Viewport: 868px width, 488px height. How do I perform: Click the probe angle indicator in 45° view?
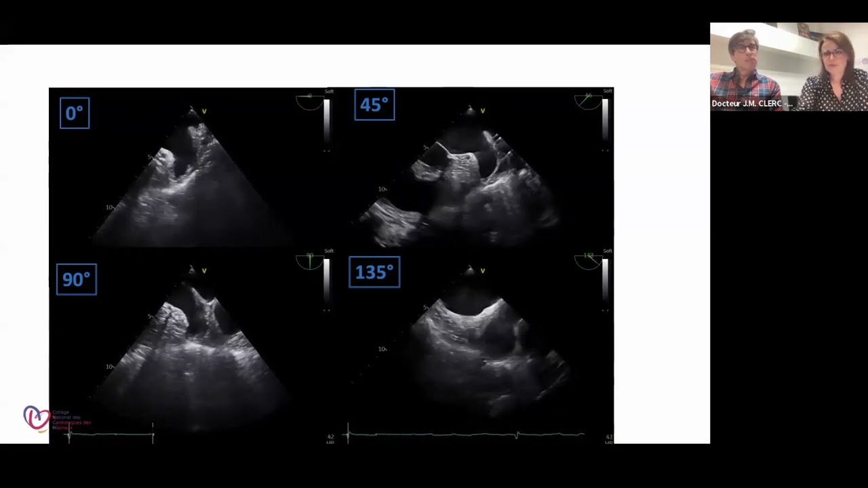point(588,101)
